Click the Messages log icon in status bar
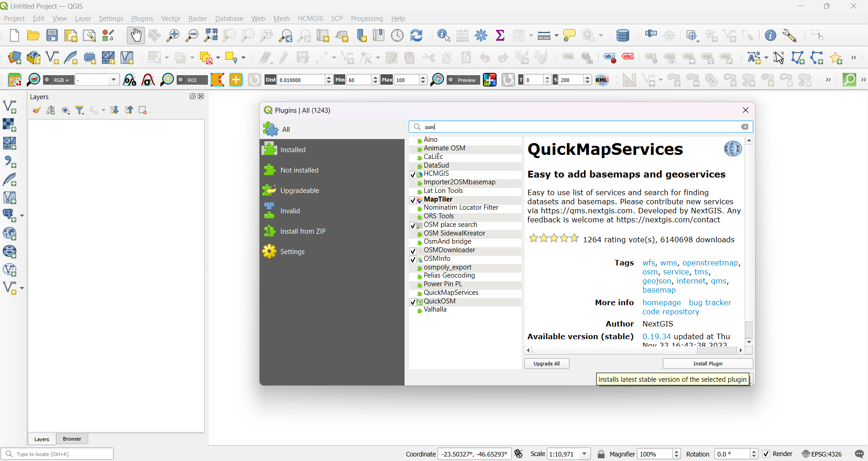868x461 pixels. [859, 454]
